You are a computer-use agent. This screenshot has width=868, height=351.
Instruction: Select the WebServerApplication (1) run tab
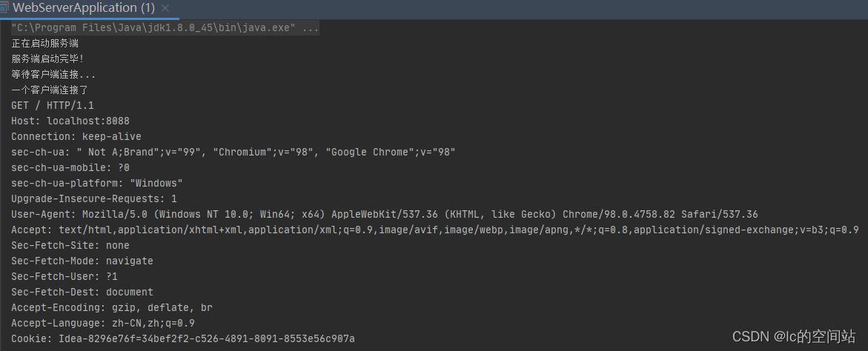[84, 8]
